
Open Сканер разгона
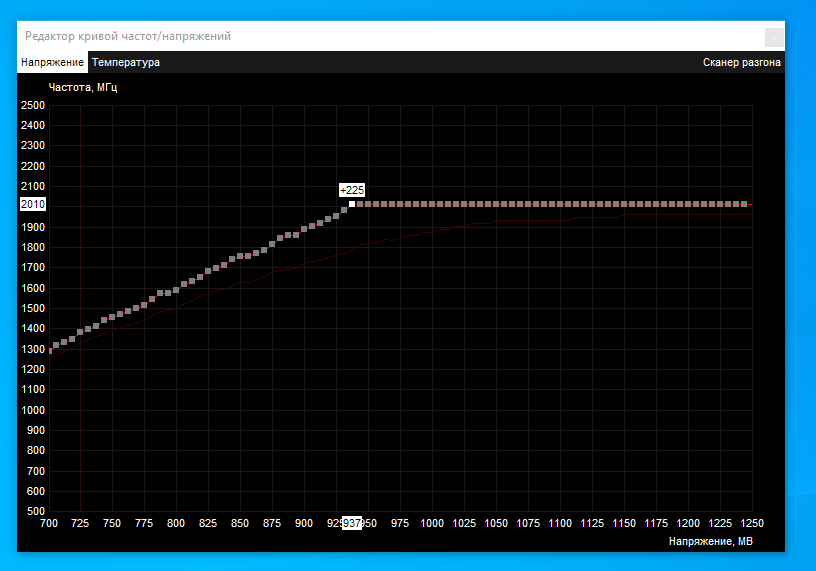tap(741, 62)
